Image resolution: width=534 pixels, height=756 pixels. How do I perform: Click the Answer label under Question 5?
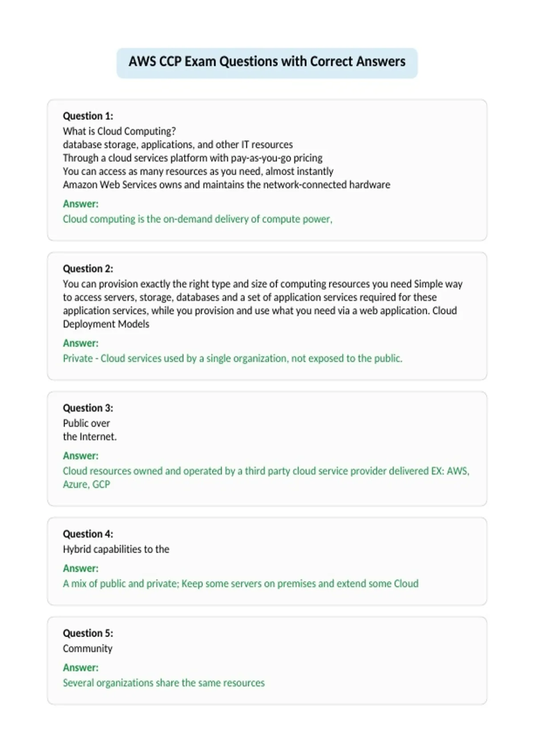pyautogui.click(x=81, y=668)
